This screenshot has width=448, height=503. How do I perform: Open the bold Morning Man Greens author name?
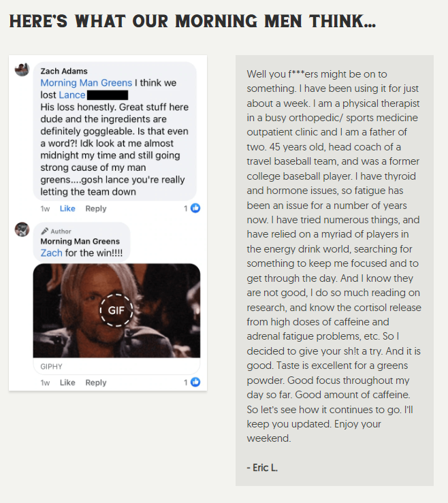pos(80,241)
